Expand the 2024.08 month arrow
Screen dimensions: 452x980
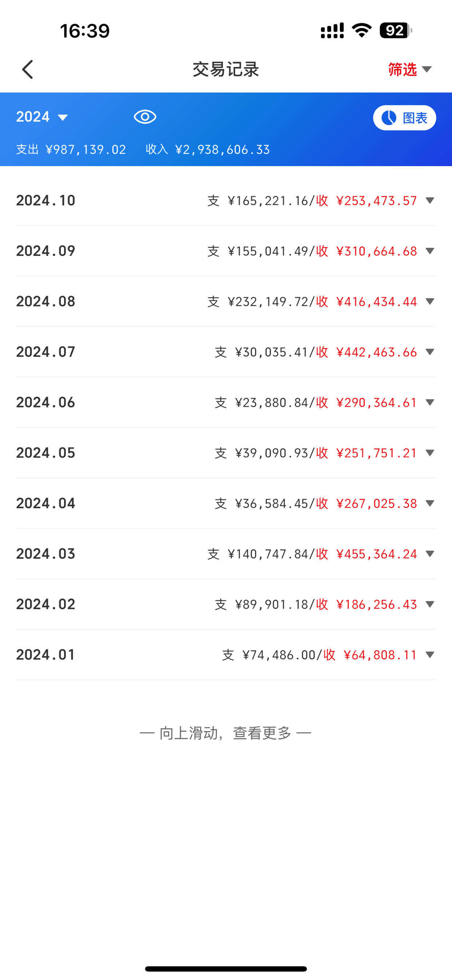pos(430,301)
